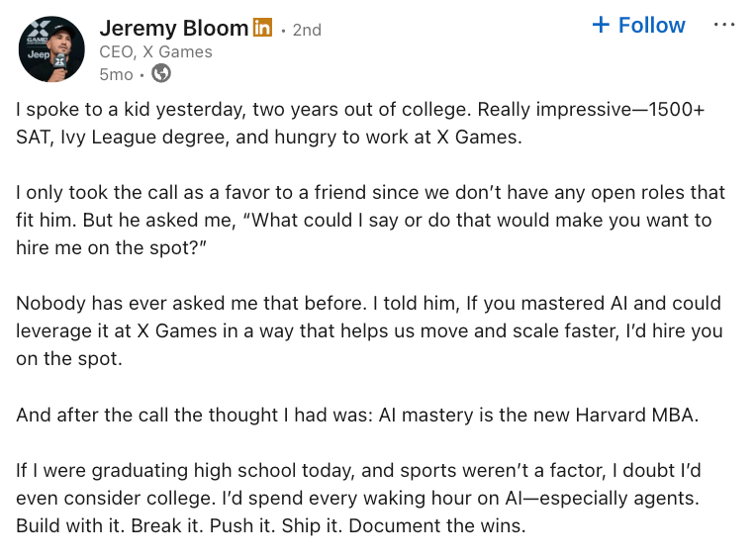The image size is (756, 558).
Task: Click the line mentioning Harvard MBA
Action: pyautogui.click(x=357, y=415)
